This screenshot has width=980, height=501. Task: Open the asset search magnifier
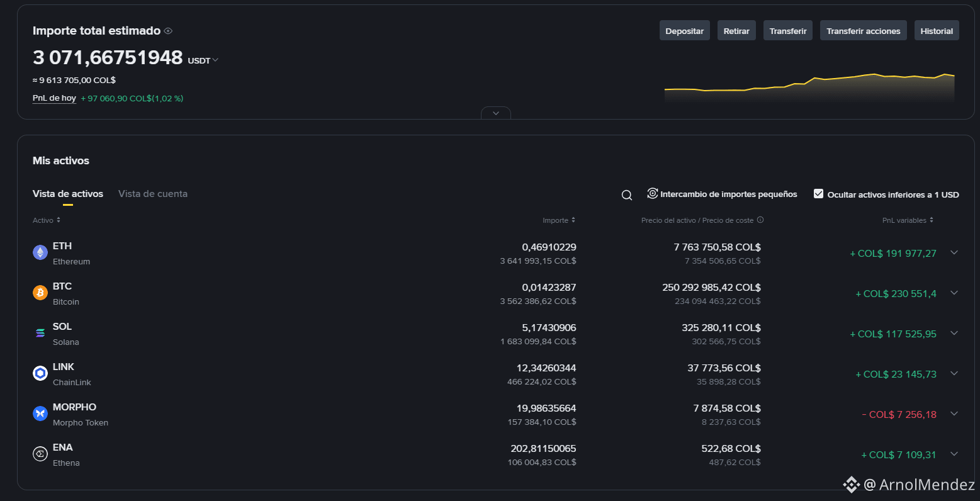[627, 195]
